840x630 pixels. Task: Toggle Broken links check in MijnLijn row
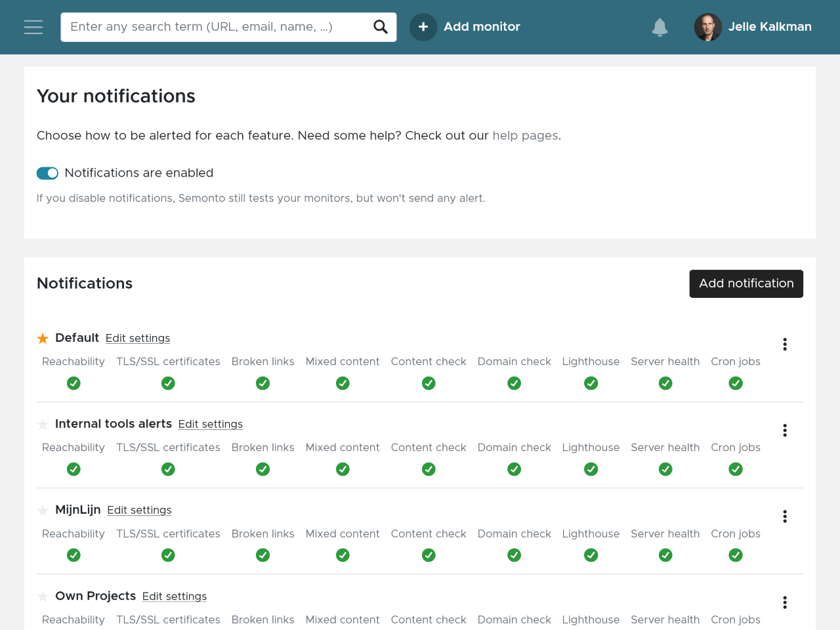point(262,555)
